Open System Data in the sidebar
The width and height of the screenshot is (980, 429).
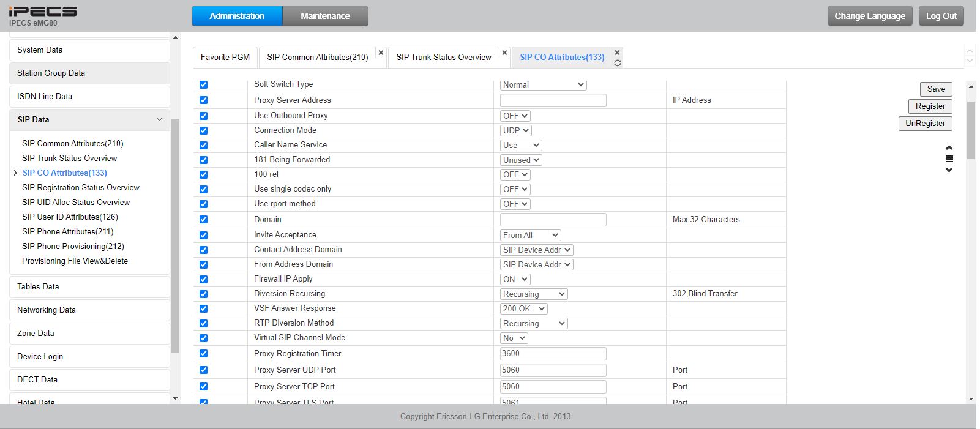[x=89, y=50]
